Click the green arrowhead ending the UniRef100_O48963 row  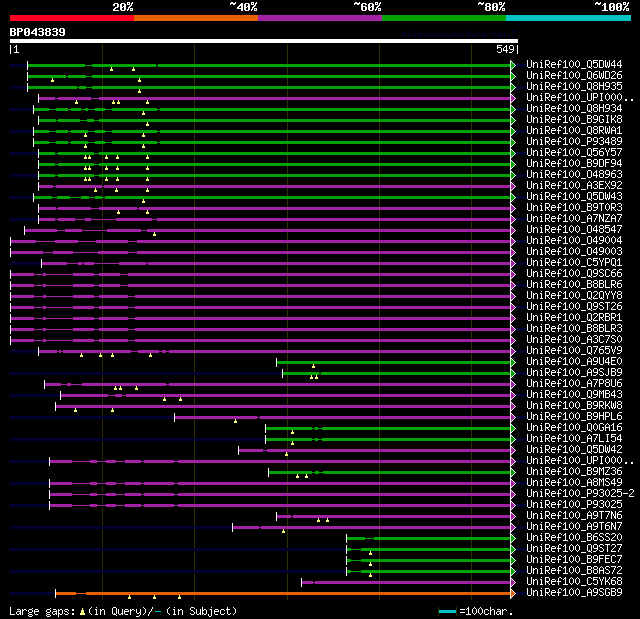(513, 175)
